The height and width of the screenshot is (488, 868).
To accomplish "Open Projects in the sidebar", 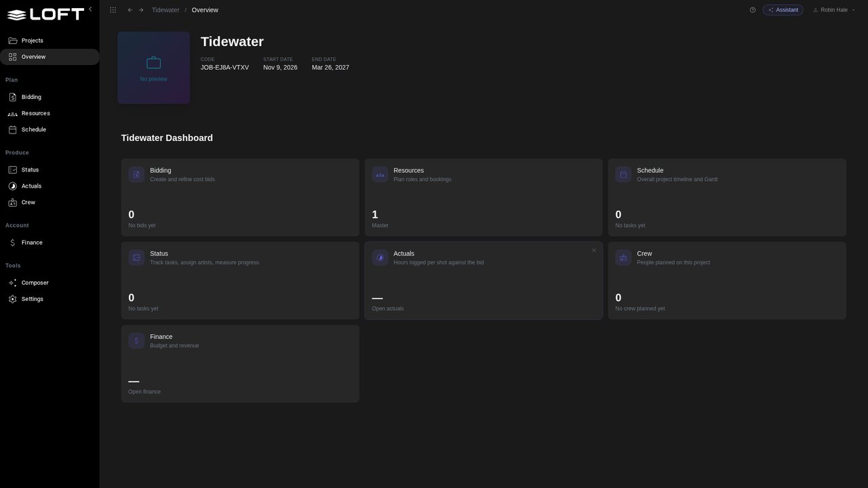I will pos(50,41).
